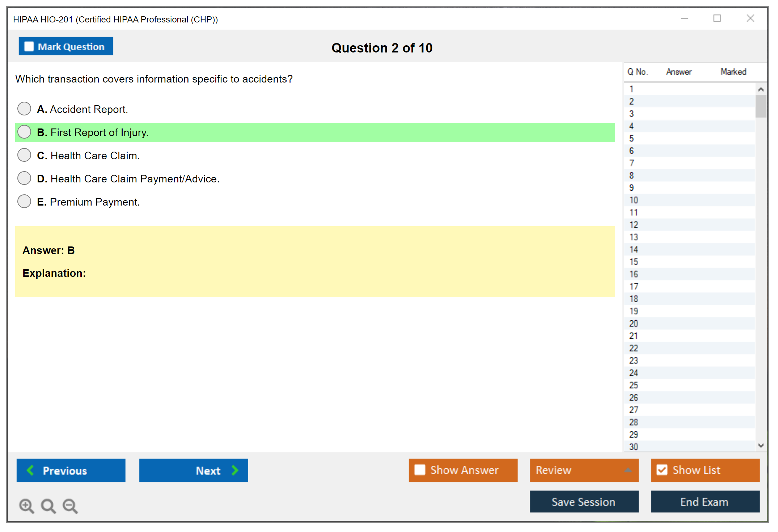Image resolution: width=778 pixels, height=532 pixels.
Task: Click the zoom out magnifier icon
Action: point(70,506)
